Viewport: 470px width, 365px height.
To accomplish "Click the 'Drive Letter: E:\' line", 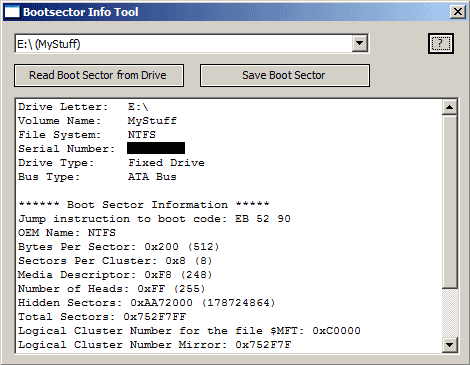I will [x=83, y=107].
